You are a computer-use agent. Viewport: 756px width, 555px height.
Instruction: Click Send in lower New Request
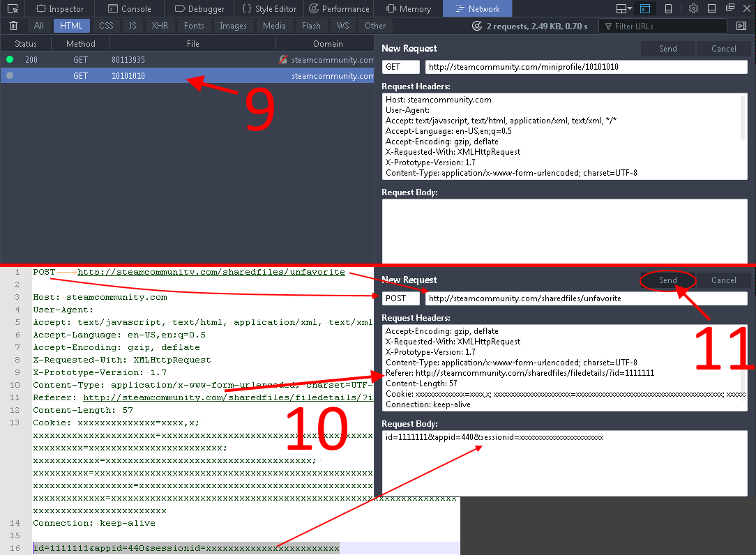point(667,280)
